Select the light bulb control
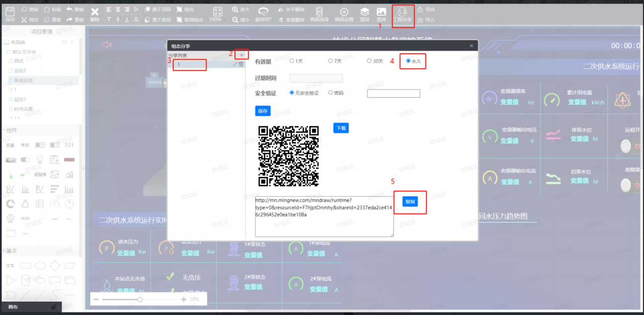644x315 pixels. click(40, 159)
